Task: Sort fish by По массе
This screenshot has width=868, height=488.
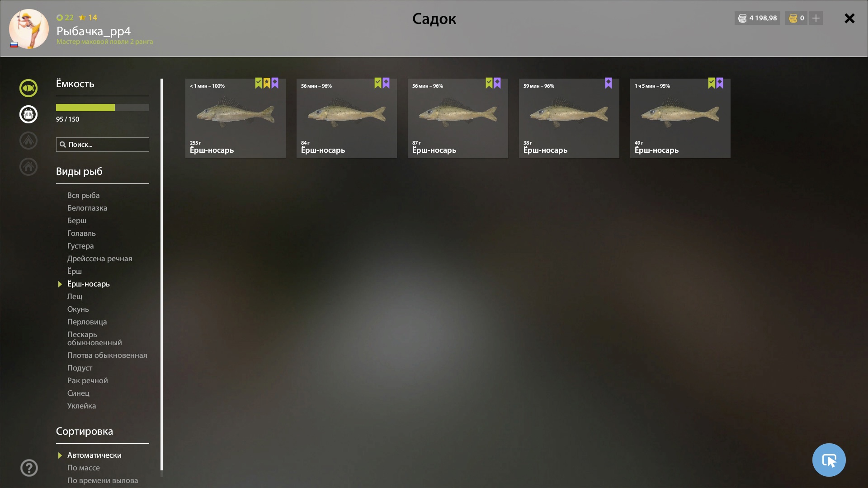Action: click(x=84, y=468)
